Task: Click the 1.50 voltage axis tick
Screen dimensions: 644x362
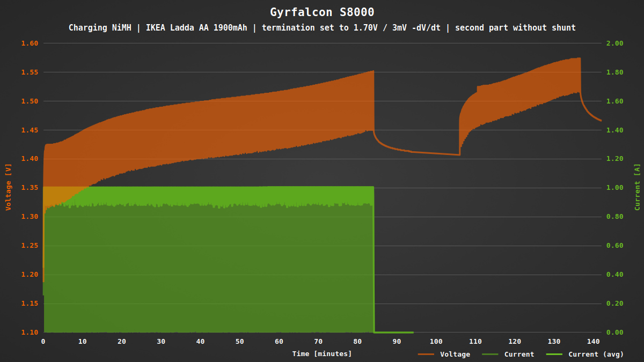Action: pyautogui.click(x=30, y=101)
